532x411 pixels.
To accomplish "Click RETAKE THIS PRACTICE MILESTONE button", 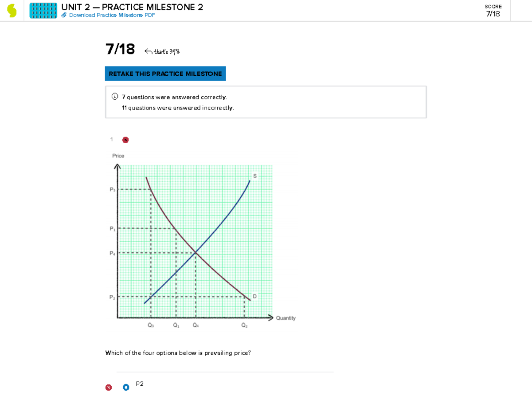I will [165, 74].
